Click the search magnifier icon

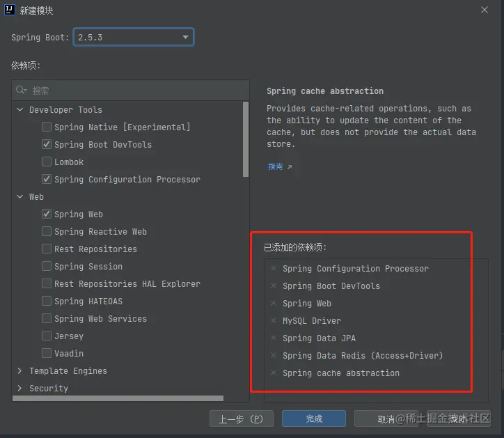[21, 90]
